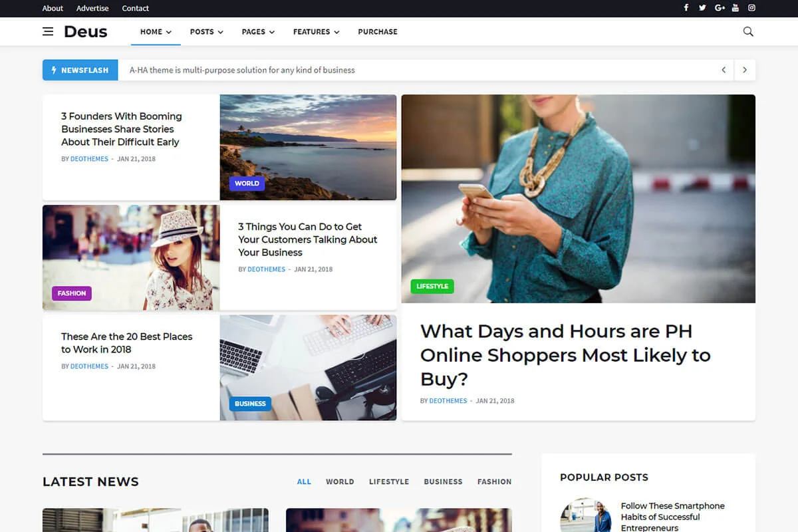Click Deothemes author under 3 Things post
This screenshot has height=532, width=798.
(x=266, y=269)
